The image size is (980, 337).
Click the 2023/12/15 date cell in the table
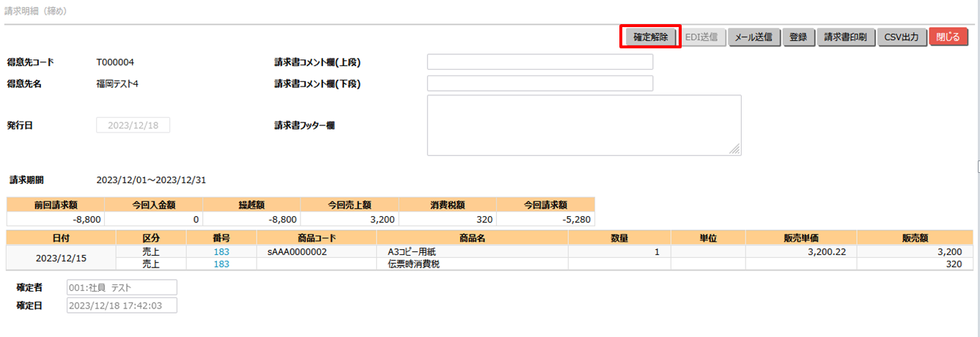(x=61, y=258)
